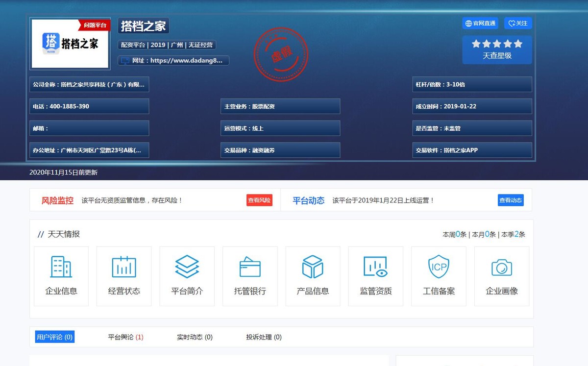Open the 平台简介 layers icon
Image resolution: width=588 pixels, height=366 pixels.
click(x=187, y=268)
